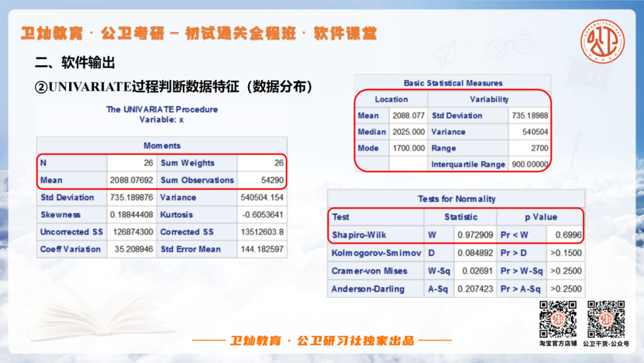Click the Kolmogorov-Smirnov test name
This screenshot has width=644, height=363.
click(x=376, y=253)
